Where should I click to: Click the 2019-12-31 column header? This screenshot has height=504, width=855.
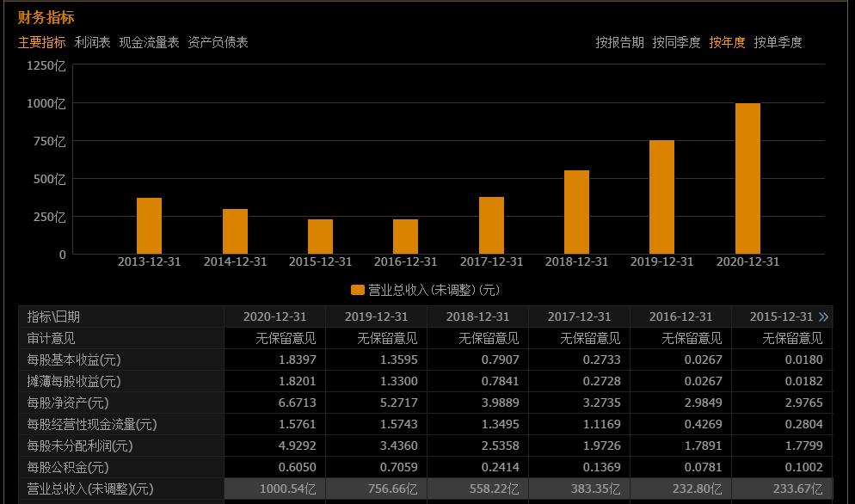(x=376, y=316)
